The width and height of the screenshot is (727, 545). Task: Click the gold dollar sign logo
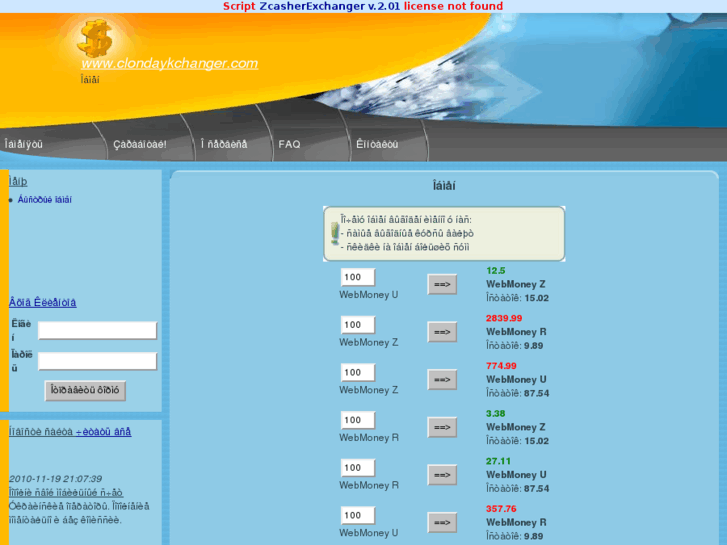pos(95,38)
